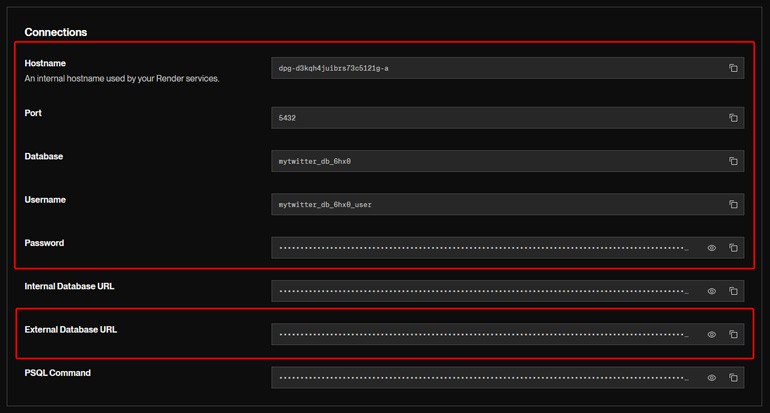Toggle visibility of the PSQL Command
Screen dimensions: 770x413
712,378
